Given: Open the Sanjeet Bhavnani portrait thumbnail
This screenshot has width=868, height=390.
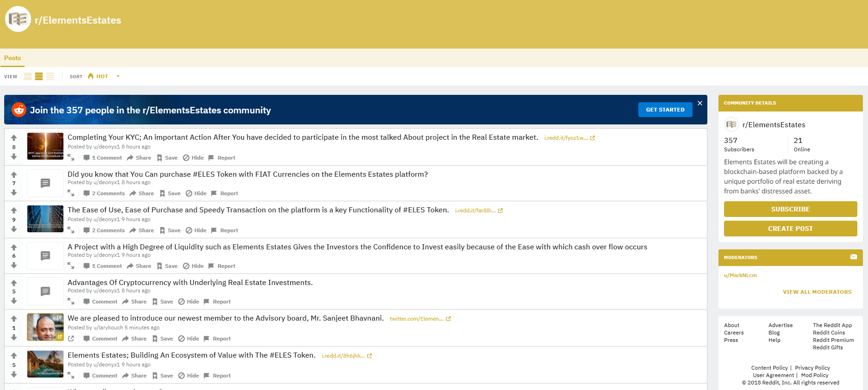Looking at the screenshot, I should pos(45,327).
